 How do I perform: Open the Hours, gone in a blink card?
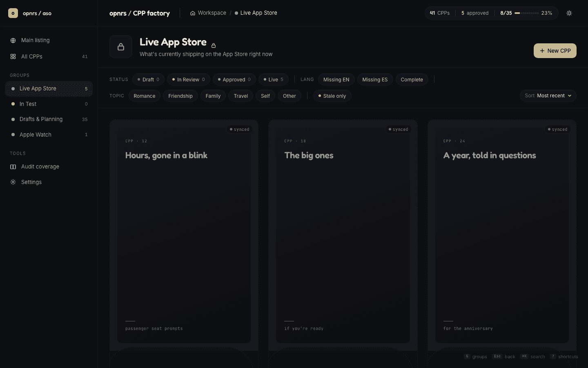tap(184, 235)
